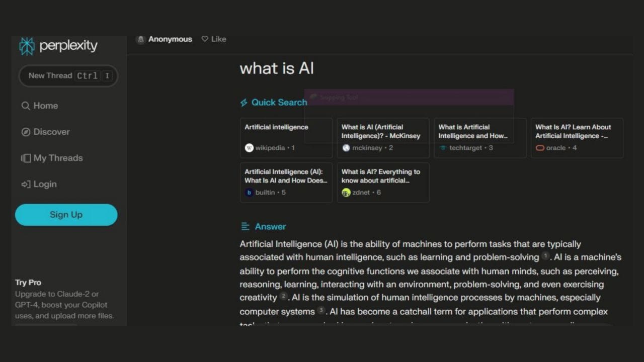Click the ZDNet favicon on its result card
The image size is (644, 362).
(346, 193)
